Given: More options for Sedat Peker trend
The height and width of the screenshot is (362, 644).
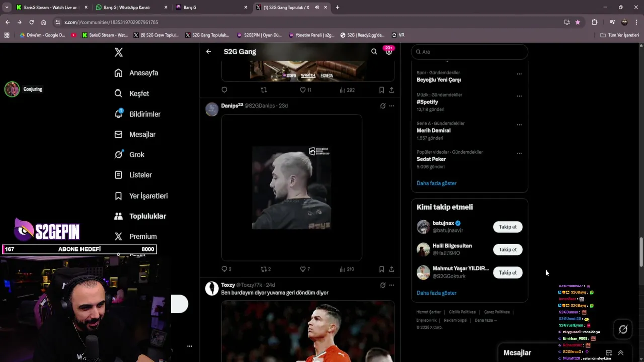Looking at the screenshot, I should click(519, 153).
